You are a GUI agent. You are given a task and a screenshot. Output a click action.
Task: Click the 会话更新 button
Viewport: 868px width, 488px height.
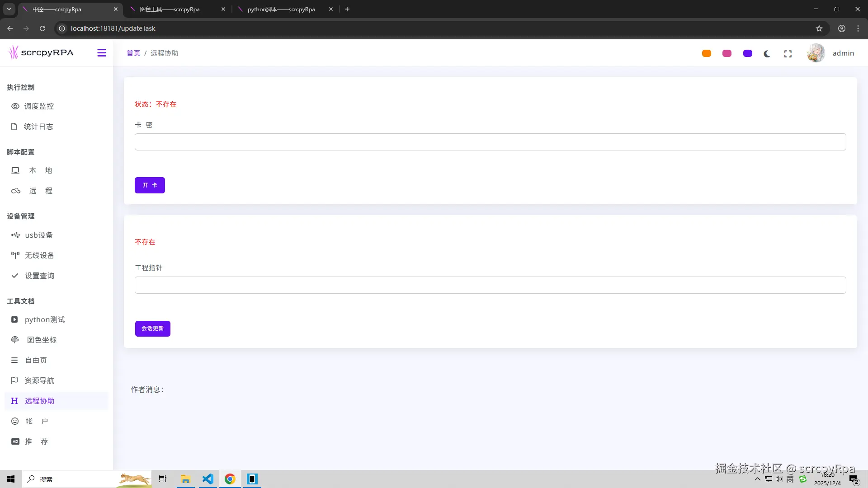tap(152, 328)
